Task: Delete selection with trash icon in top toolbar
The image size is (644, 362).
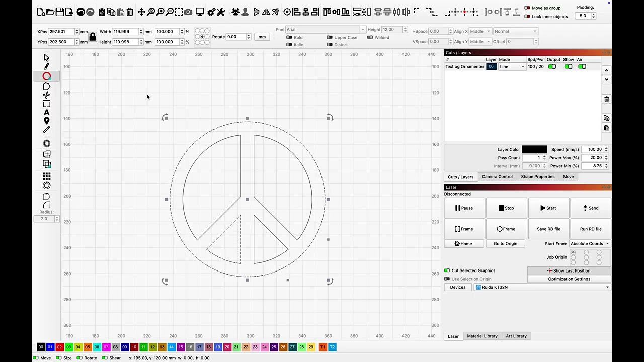Action: (x=130, y=12)
